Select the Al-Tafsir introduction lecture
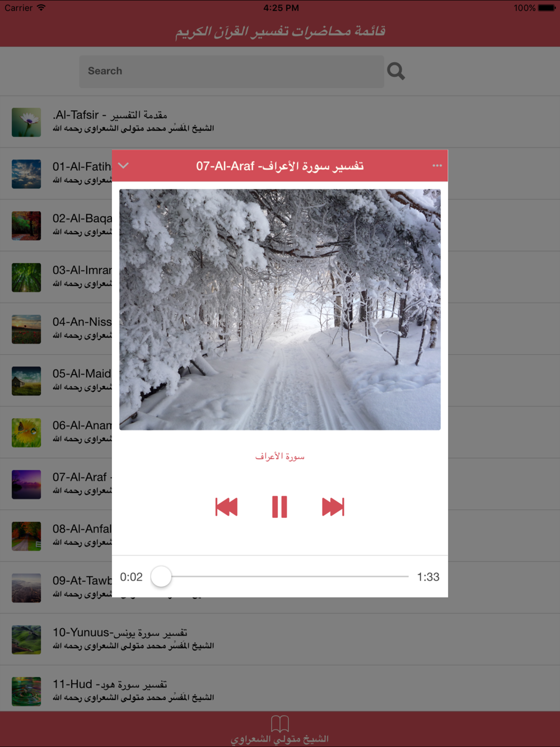Image resolution: width=560 pixels, height=747 pixels. (280, 122)
